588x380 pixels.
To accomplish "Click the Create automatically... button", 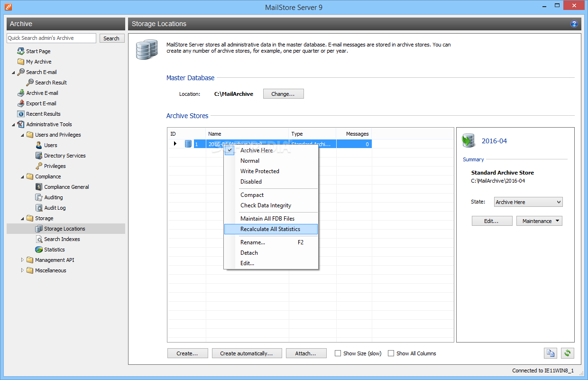I will [x=247, y=353].
